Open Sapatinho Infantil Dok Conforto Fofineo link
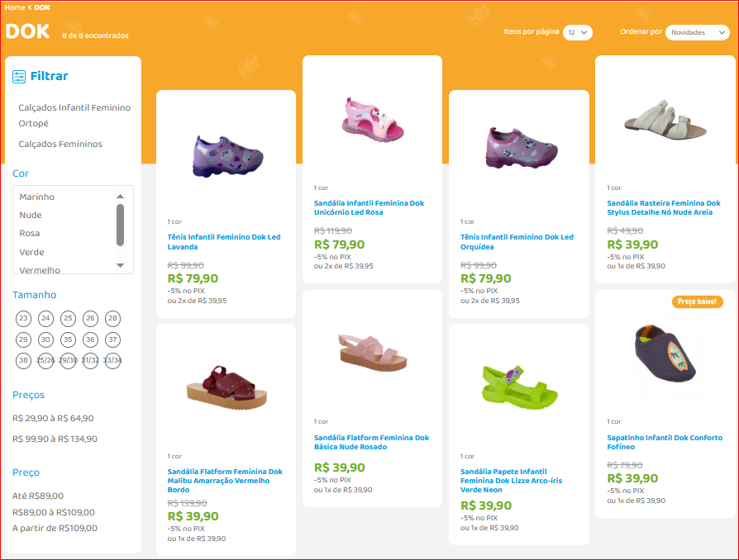Image resolution: width=739 pixels, height=560 pixels. 665,442
